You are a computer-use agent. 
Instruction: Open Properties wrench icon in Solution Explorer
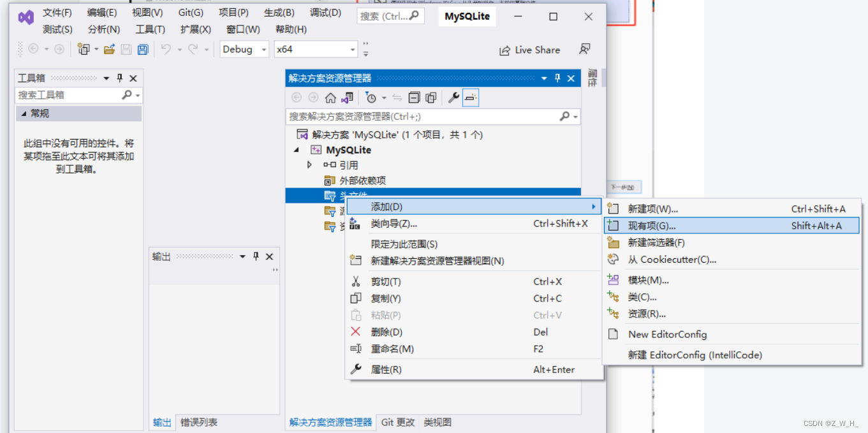point(454,98)
